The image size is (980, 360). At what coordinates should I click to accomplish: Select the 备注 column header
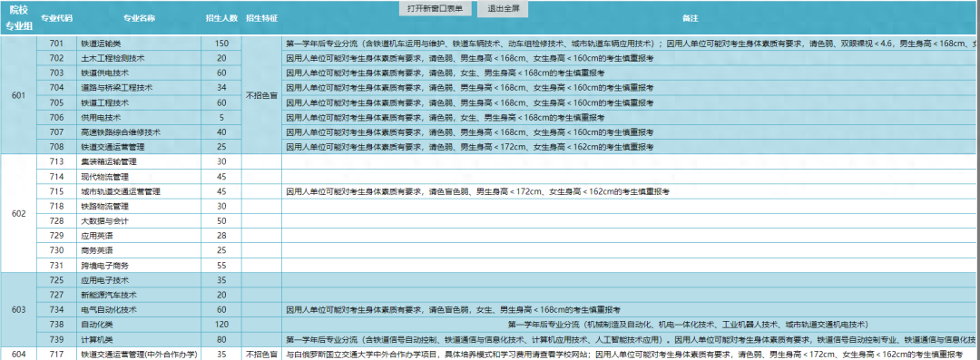pyautogui.click(x=691, y=19)
